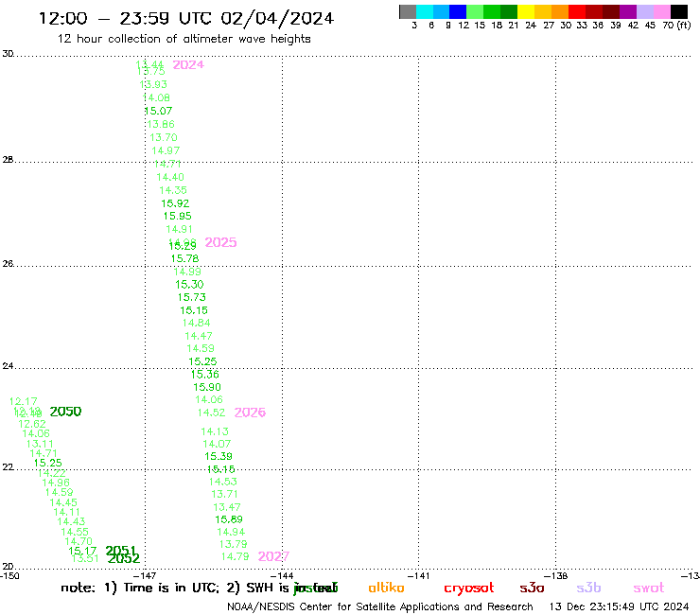Image resolution: width=700 pixels, height=615 pixels.
Task: Click the wave height value 14.40
Action: click(170, 177)
